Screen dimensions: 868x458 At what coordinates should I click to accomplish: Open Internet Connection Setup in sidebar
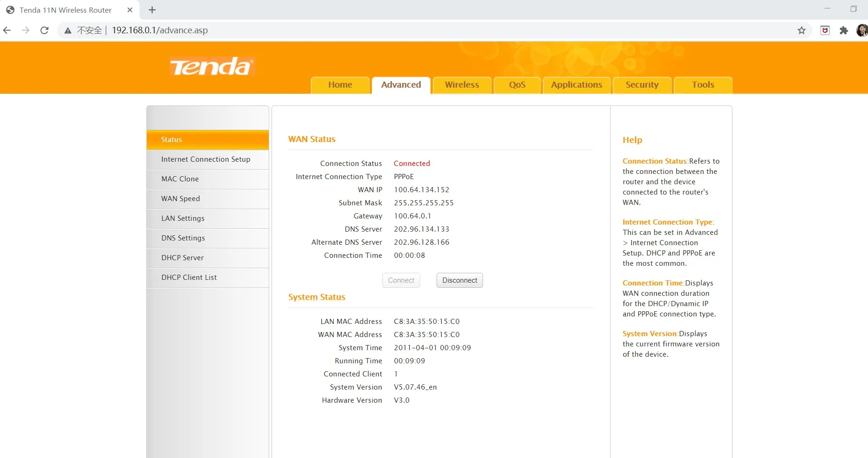pyautogui.click(x=206, y=159)
